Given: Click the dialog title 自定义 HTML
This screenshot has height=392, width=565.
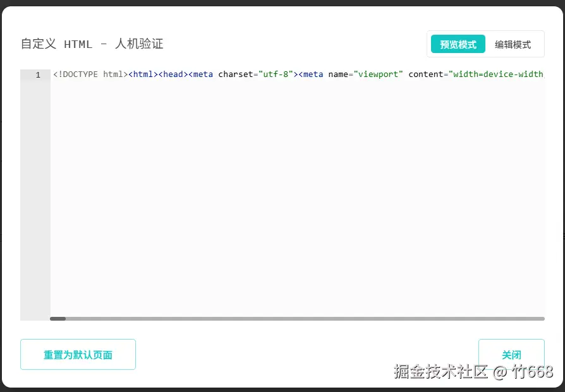Looking at the screenshot, I should (57, 44).
